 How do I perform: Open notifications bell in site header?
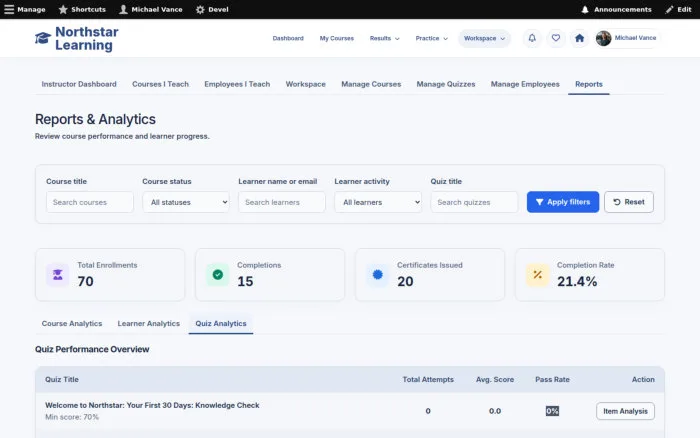click(x=532, y=38)
